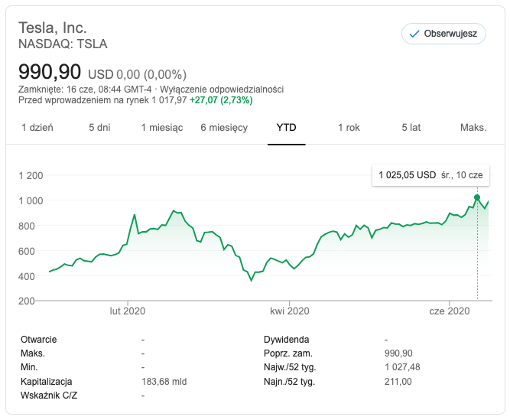Click the Otwarcie label
This screenshot has width=510, height=420.
(38, 340)
